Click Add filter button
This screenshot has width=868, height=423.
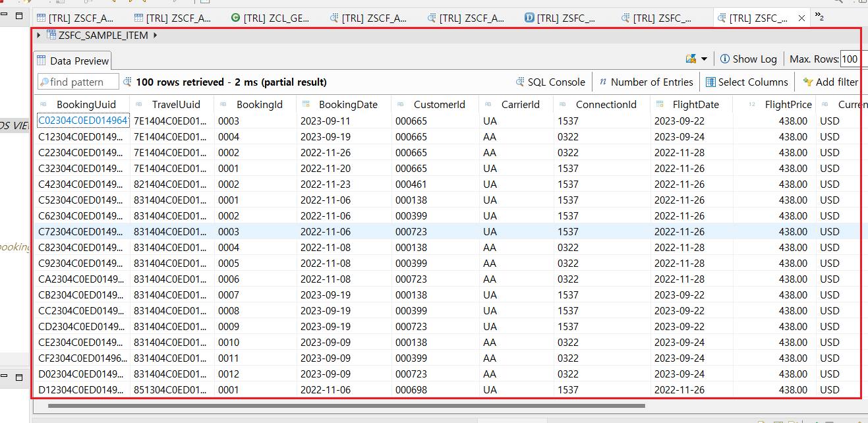click(830, 82)
